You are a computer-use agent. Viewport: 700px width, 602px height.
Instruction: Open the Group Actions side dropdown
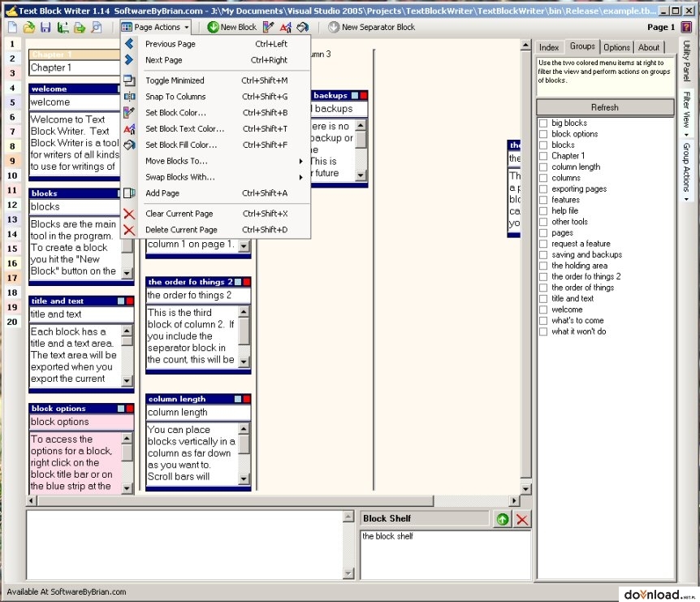click(687, 172)
